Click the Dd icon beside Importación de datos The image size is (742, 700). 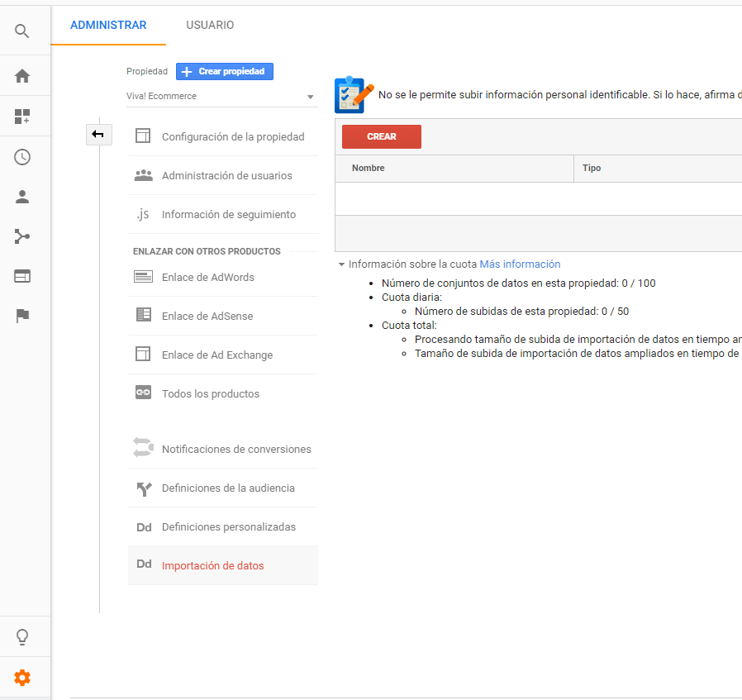click(144, 564)
